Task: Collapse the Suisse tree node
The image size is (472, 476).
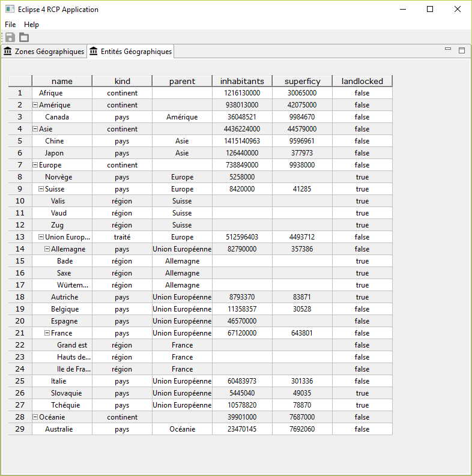Action: (41, 189)
